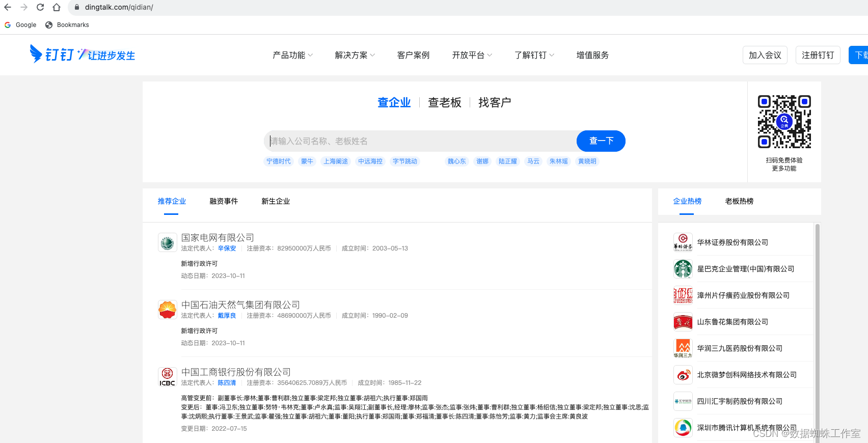The height and width of the screenshot is (443, 868).
Task: Open 中国工商银行股份有限公司 title
Action: [236, 372]
